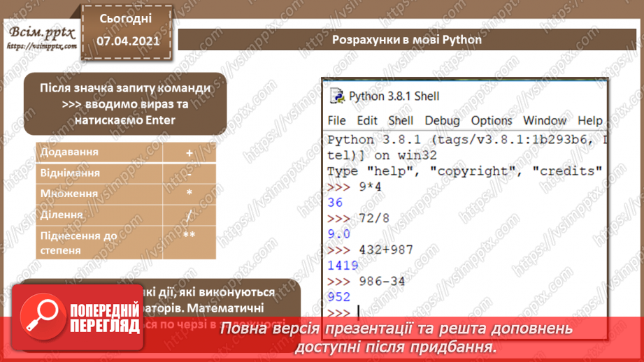
Task: Select the Множення table cell
Action: point(99,194)
